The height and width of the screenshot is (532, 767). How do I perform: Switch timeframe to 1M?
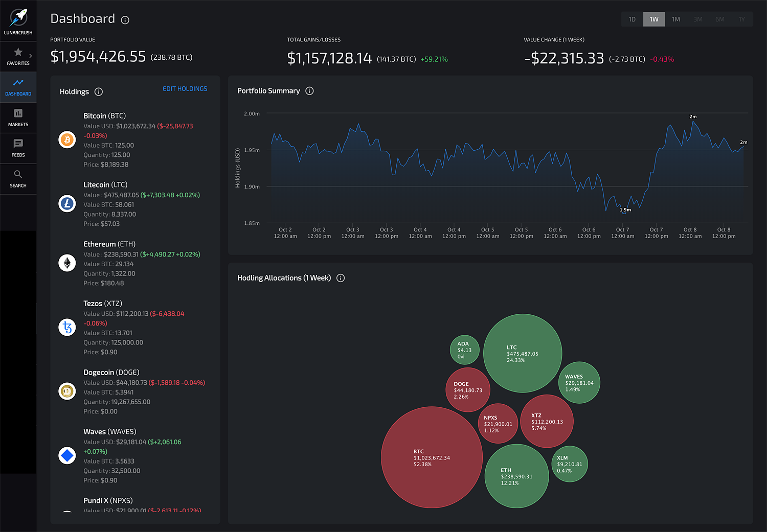[x=676, y=19]
